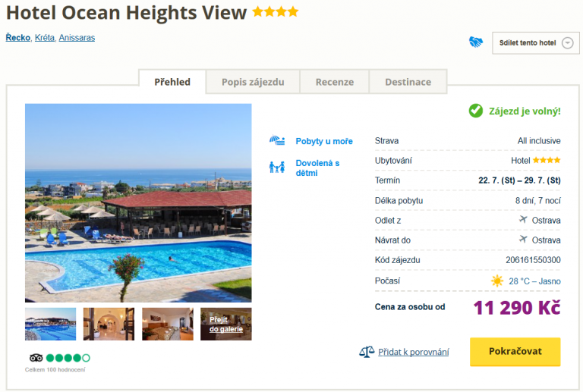Click the green availability checkmark icon
This screenshot has height=392, width=583.
tap(476, 111)
